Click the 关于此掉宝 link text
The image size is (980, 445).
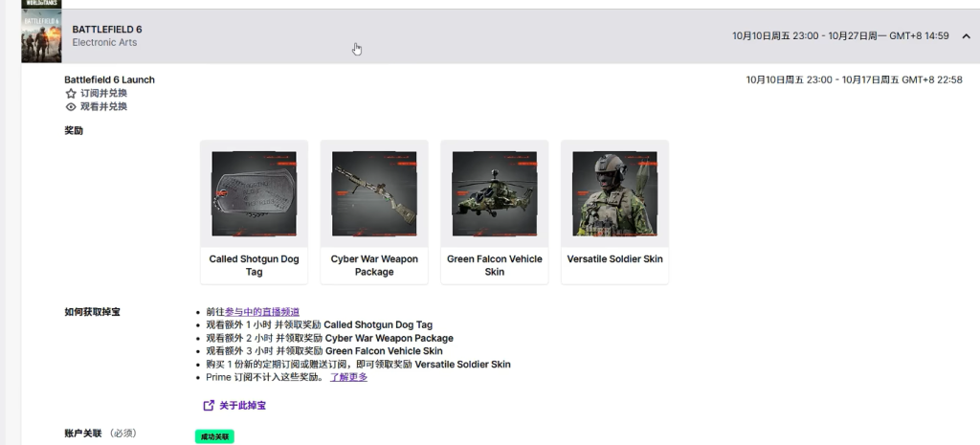[x=242, y=406]
